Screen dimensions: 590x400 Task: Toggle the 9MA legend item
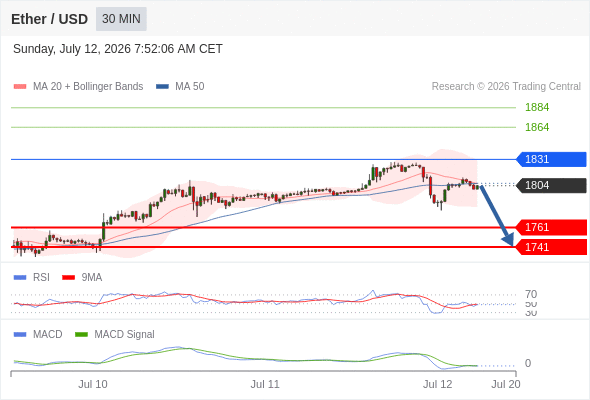82,277
